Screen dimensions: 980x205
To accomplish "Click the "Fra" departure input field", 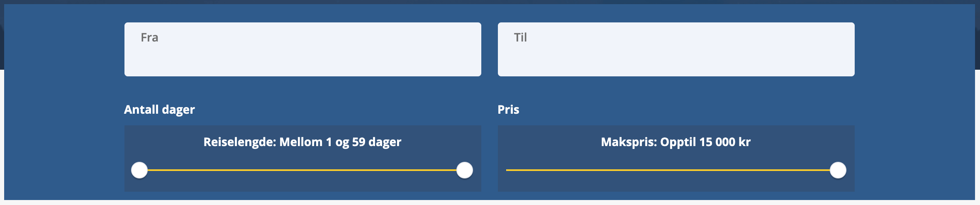I will pyautogui.click(x=302, y=49).
